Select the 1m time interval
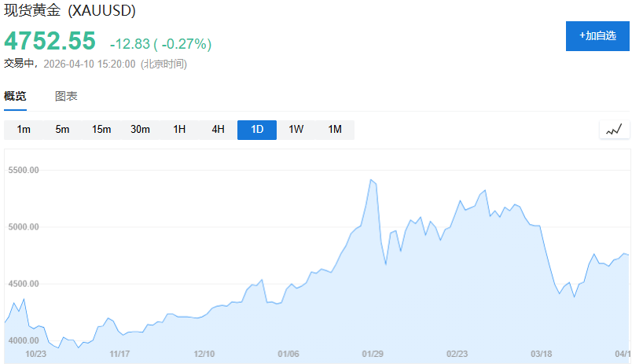The height and width of the screenshot is (364, 632). point(24,130)
